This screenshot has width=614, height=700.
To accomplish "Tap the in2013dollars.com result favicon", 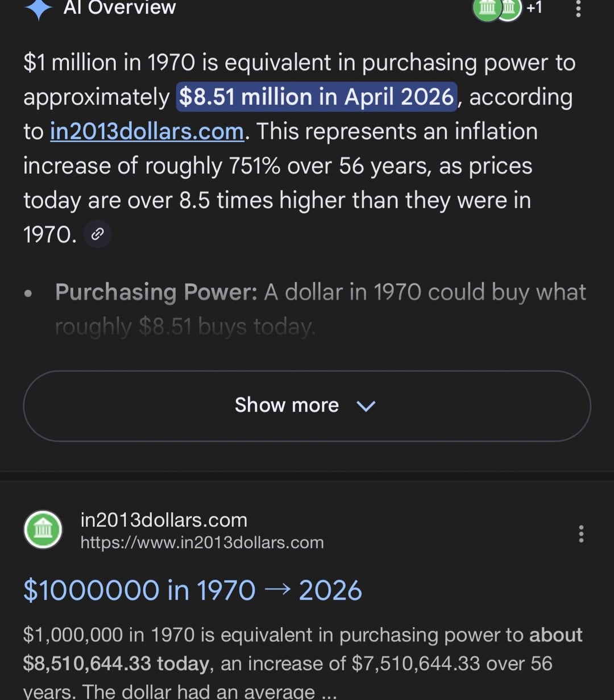I will click(x=43, y=530).
